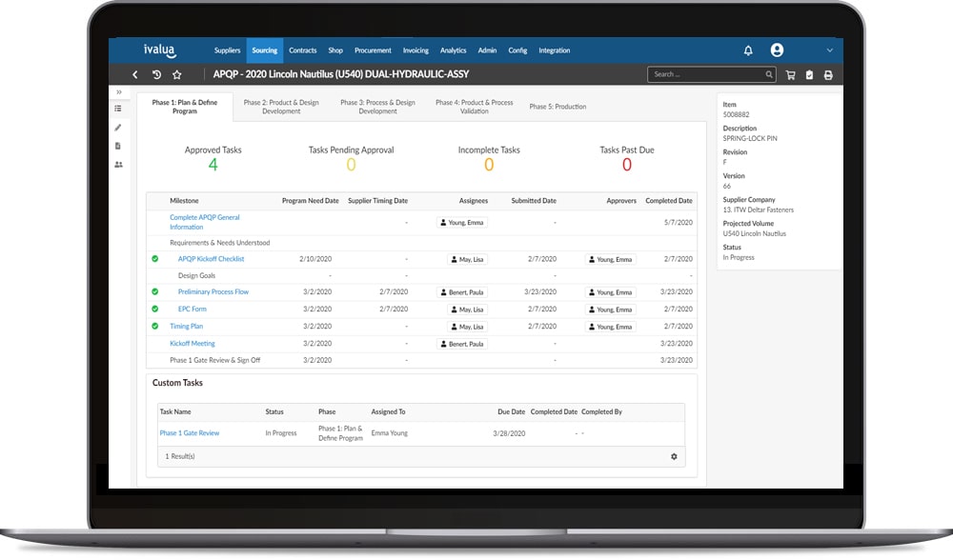The width and height of the screenshot is (953, 560).
Task: Open the Shop menu
Action: click(x=335, y=50)
